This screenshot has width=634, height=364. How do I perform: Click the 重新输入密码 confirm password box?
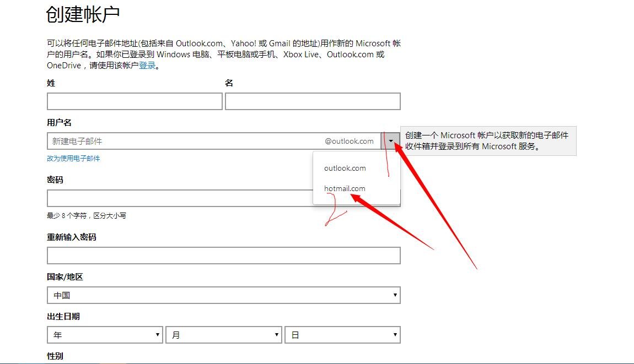[223, 256]
